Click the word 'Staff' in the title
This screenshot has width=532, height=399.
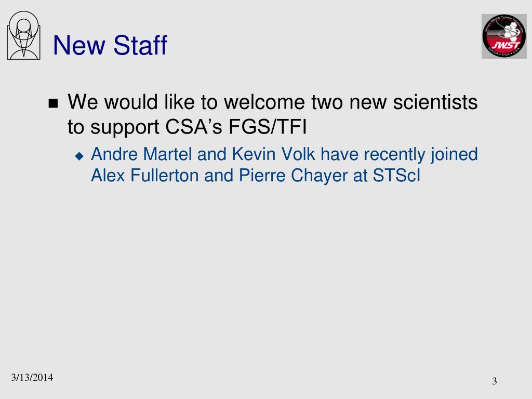click(140, 45)
